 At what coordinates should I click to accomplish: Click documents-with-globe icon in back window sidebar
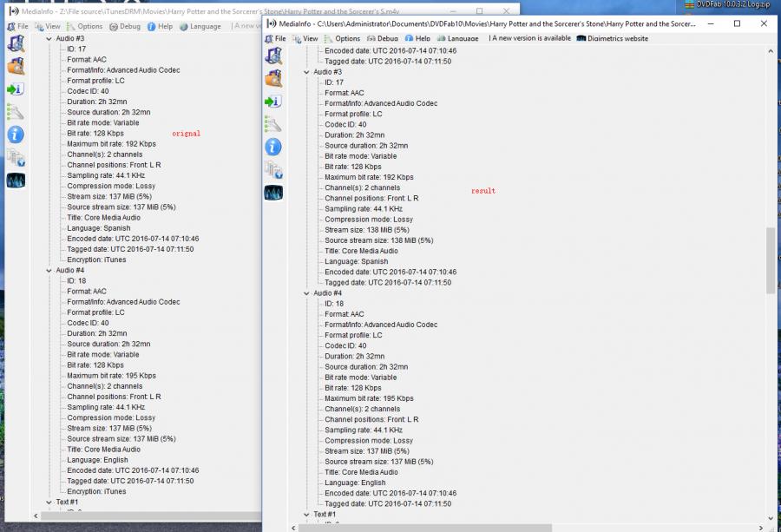click(x=16, y=157)
